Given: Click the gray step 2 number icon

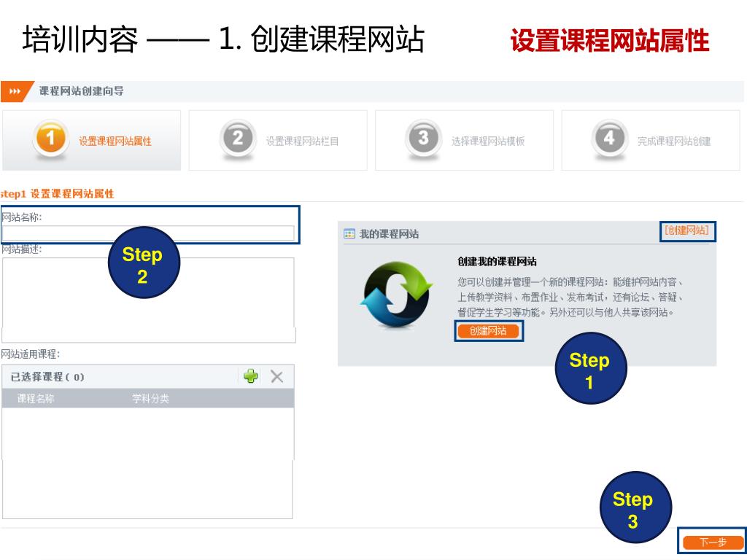Looking at the screenshot, I should point(237,139).
